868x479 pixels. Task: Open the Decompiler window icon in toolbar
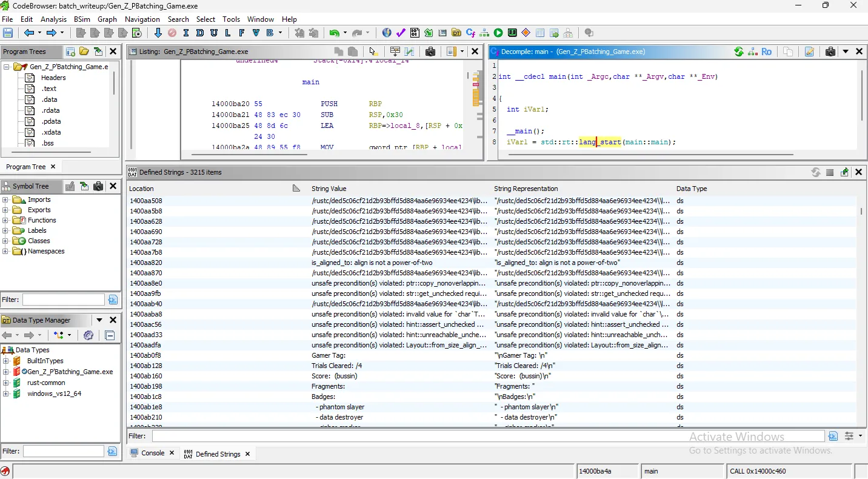pos(470,33)
